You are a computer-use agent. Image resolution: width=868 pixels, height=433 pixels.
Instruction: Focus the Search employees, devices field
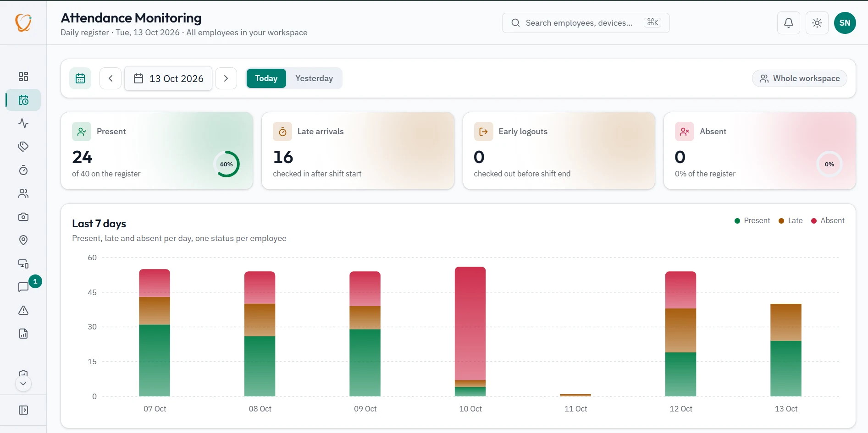click(586, 23)
